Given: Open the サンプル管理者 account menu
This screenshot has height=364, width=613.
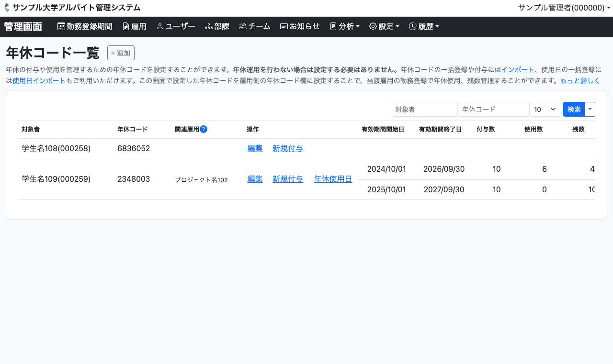Looking at the screenshot, I should coord(564,8).
